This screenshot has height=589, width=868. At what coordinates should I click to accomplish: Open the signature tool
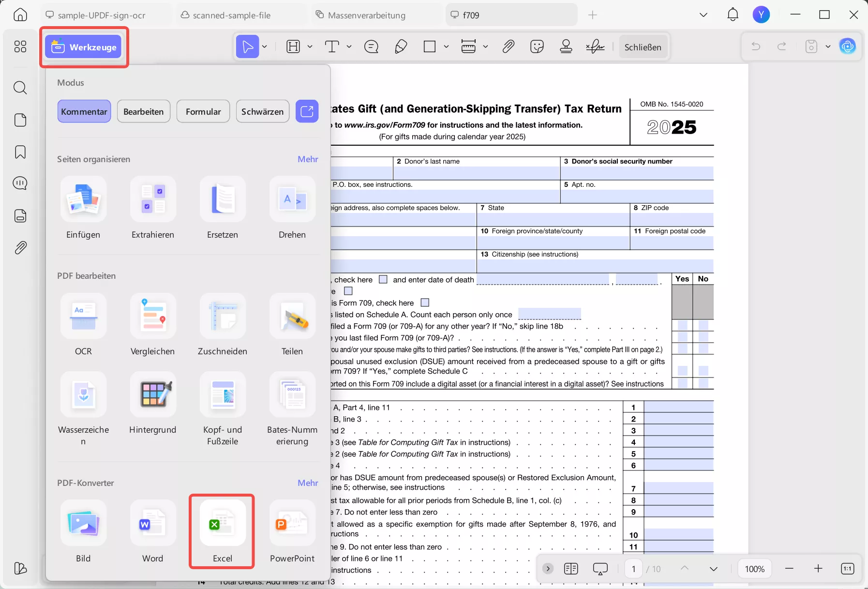click(x=595, y=47)
